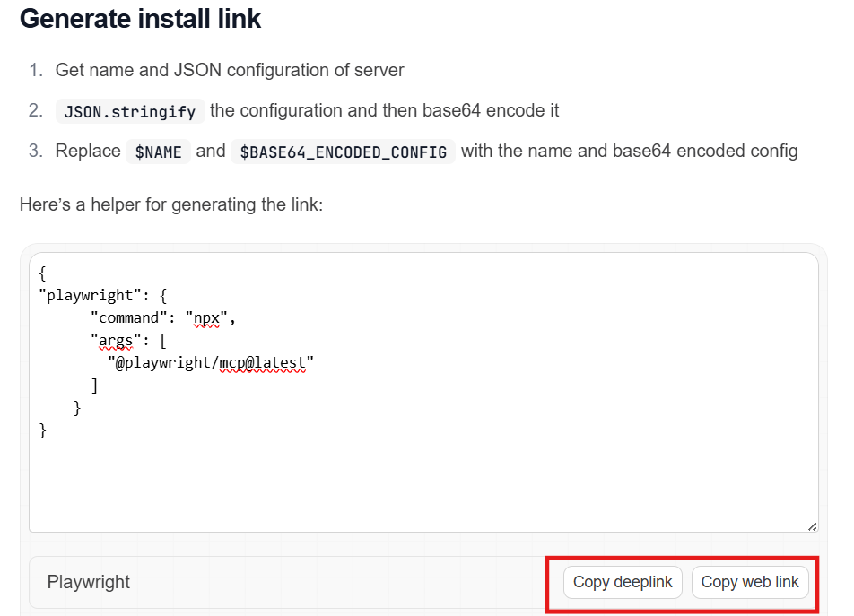Click the Copy web link button
This screenshot has height=616, width=854.
(x=750, y=582)
